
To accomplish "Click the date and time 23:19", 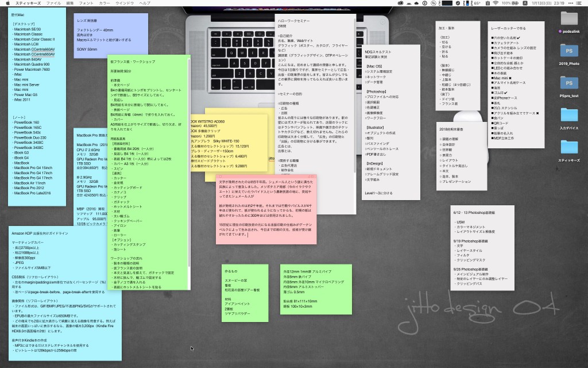I will [548, 3].
